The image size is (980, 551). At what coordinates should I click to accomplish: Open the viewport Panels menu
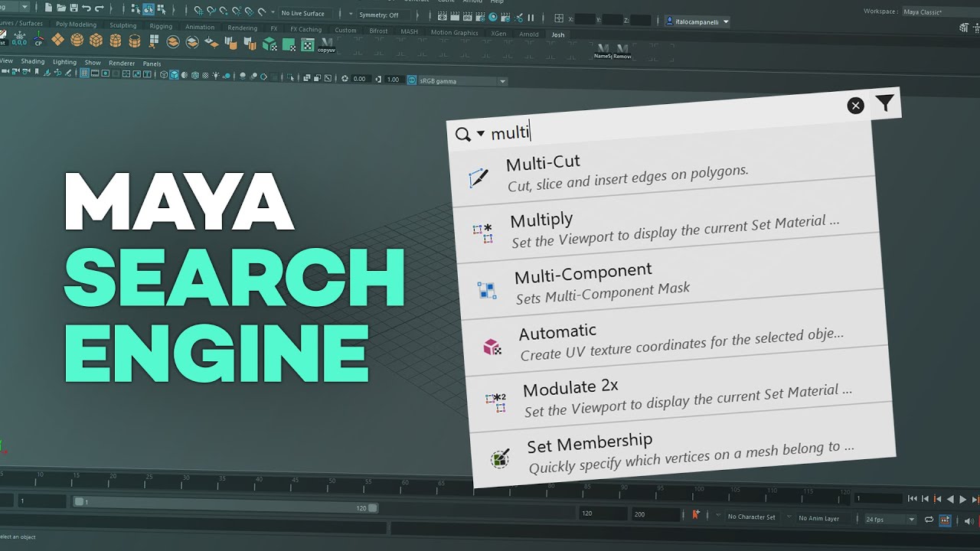click(152, 64)
